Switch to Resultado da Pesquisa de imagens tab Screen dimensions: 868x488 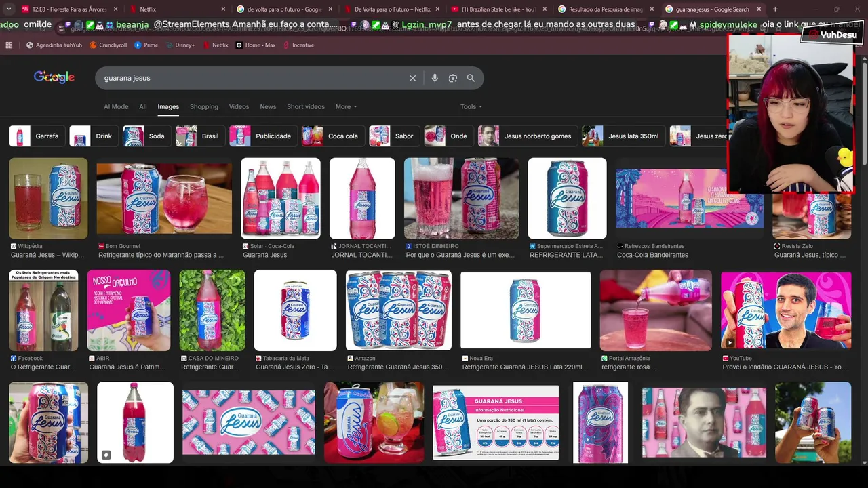606,9
